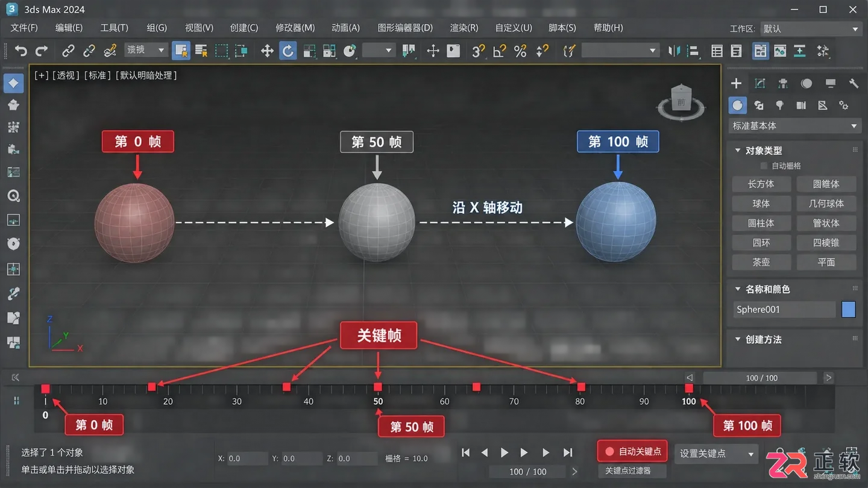Viewport: 868px width, 488px height.
Task: Click the Mirror tool icon
Action: pyautogui.click(x=675, y=51)
